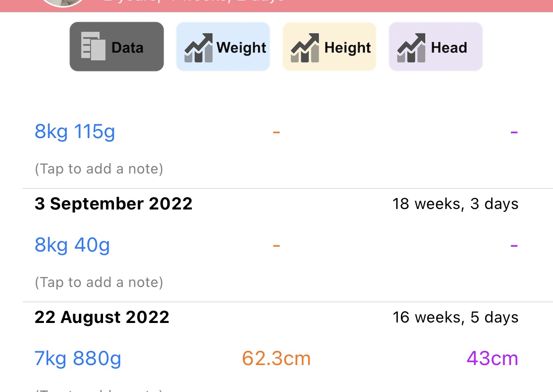This screenshot has height=392, width=553.
Task: Click the Weight chart icon
Action: coord(199,47)
